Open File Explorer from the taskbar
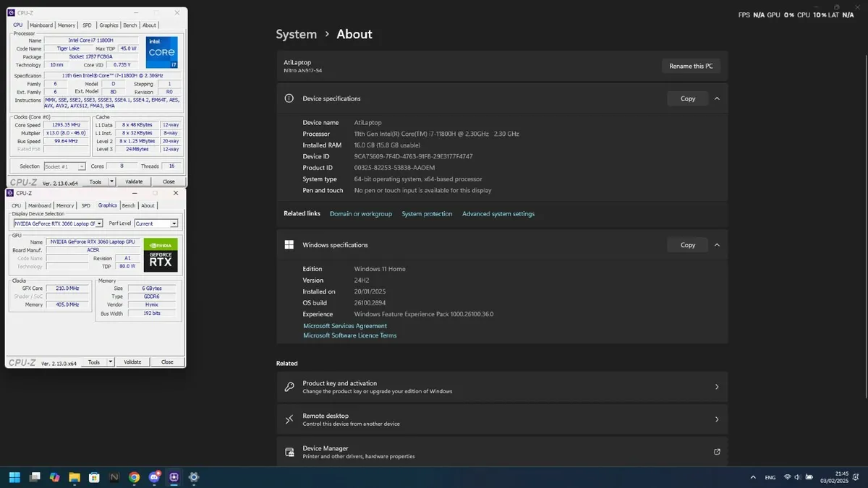This screenshot has height=488, width=868. point(75,477)
